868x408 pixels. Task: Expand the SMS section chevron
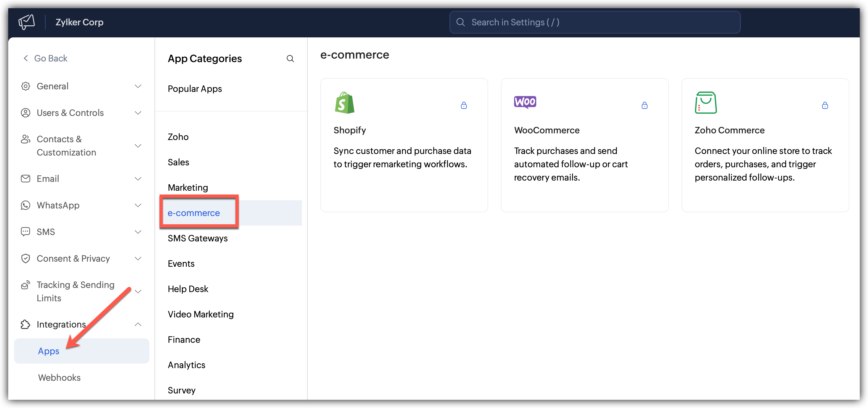tap(138, 232)
